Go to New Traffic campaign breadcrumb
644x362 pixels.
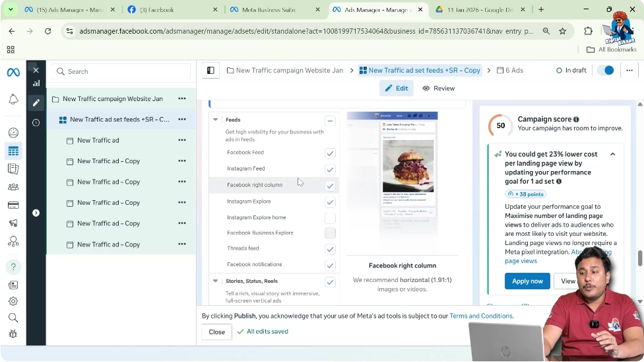point(285,70)
